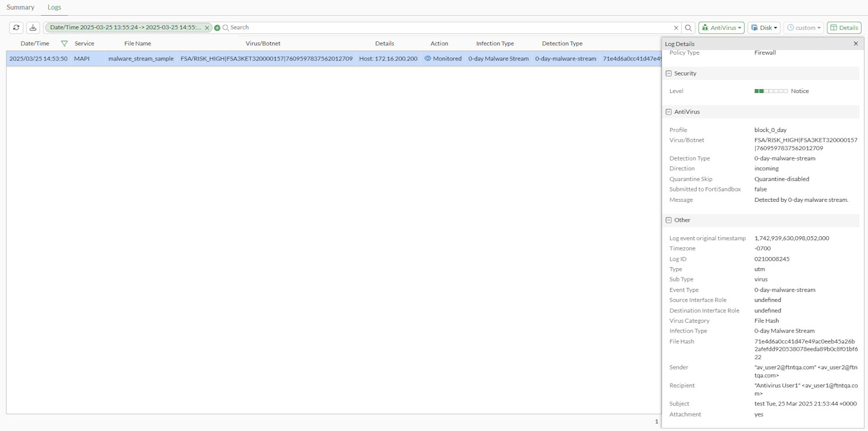Open the search magnifier icon
Image resolution: width=868 pixels, height=431 pixels.
(688, 27)
